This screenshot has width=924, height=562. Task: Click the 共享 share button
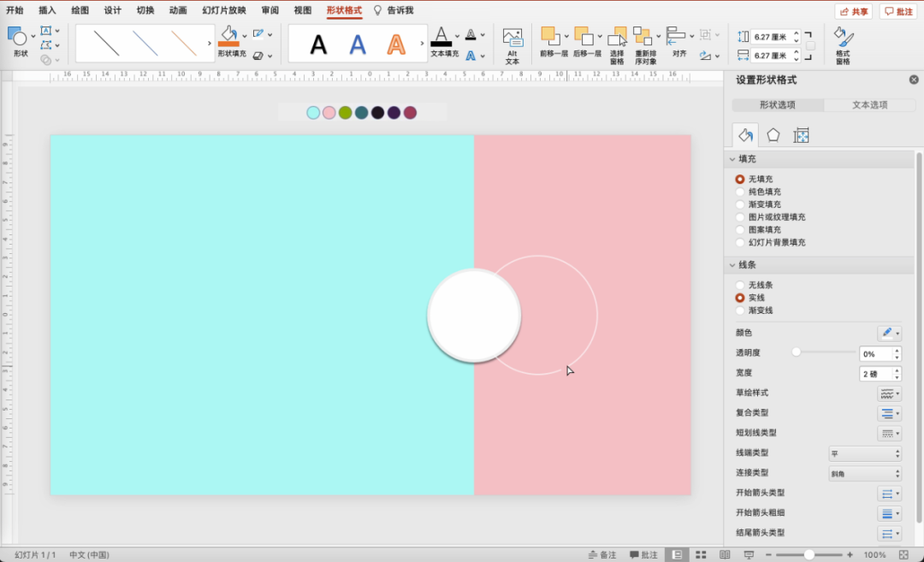pyautogui.click(x=853, y=11)
